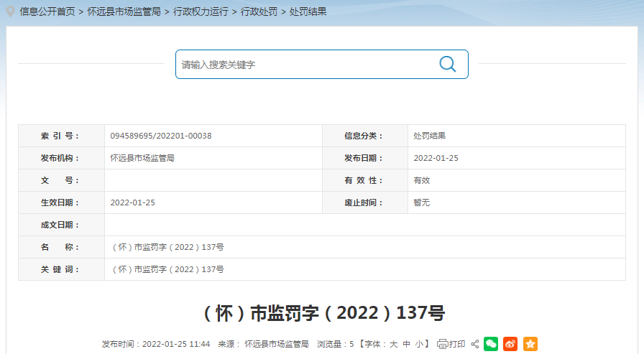Click the 成文日期 label cell

[61, 225]
